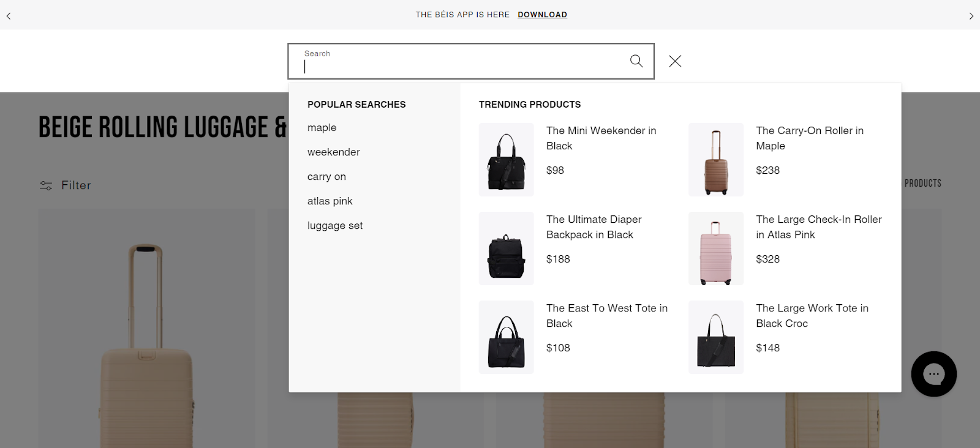Click the $108 price text

click(558, 348)
